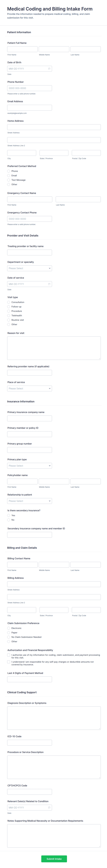Check the authorization for coding and claims box
Viewport: 107px width, 868px height.
(9, 655)
